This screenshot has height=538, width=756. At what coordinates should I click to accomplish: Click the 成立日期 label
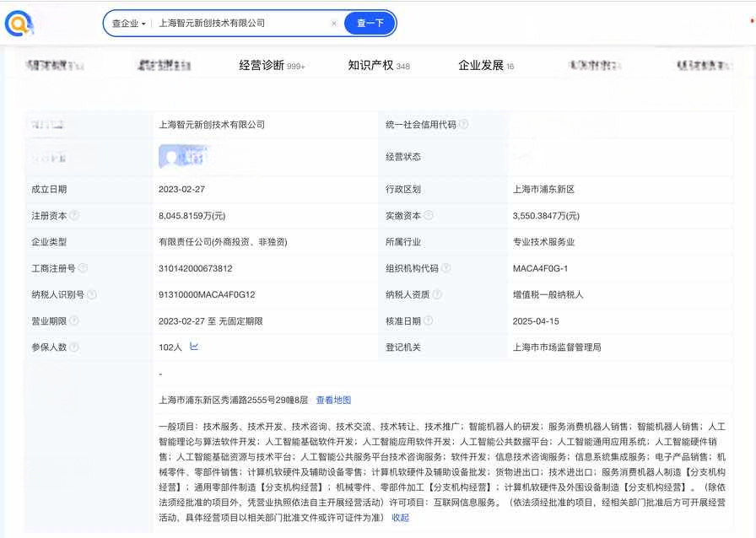click(49, 190)
